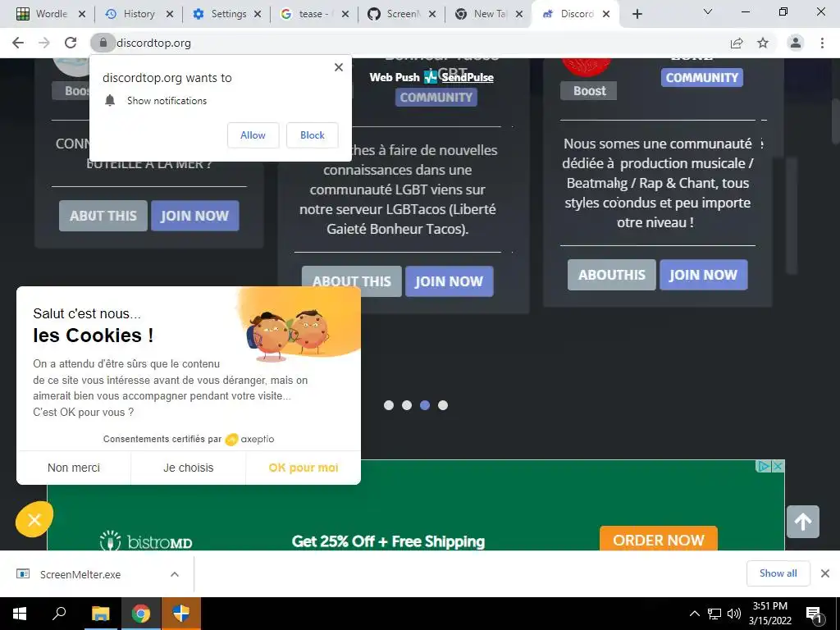The height and width of the screenshot is (630, 840).
Task: Open the network tray icon
Action: click(x=714, y=614)
